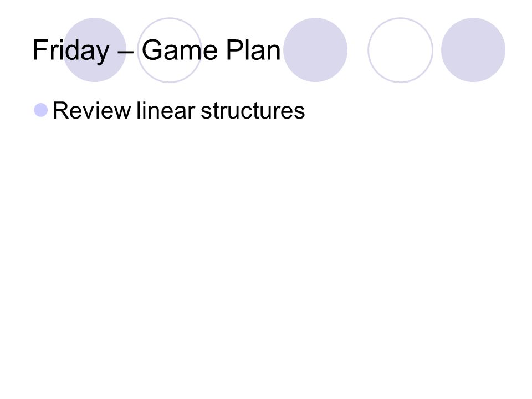The image size is (532, 399).
Task: Click the letter "y" ending Friday
Action: pos(102,55)
